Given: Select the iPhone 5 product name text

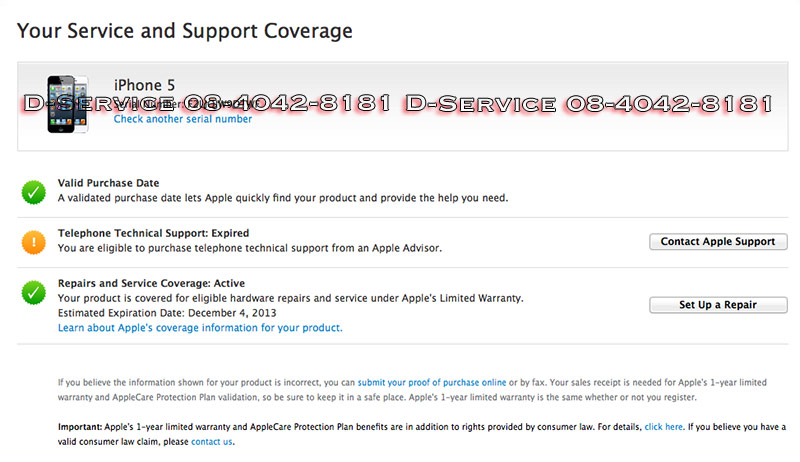Looking at the screenshot, I should (x=144, y=85).
